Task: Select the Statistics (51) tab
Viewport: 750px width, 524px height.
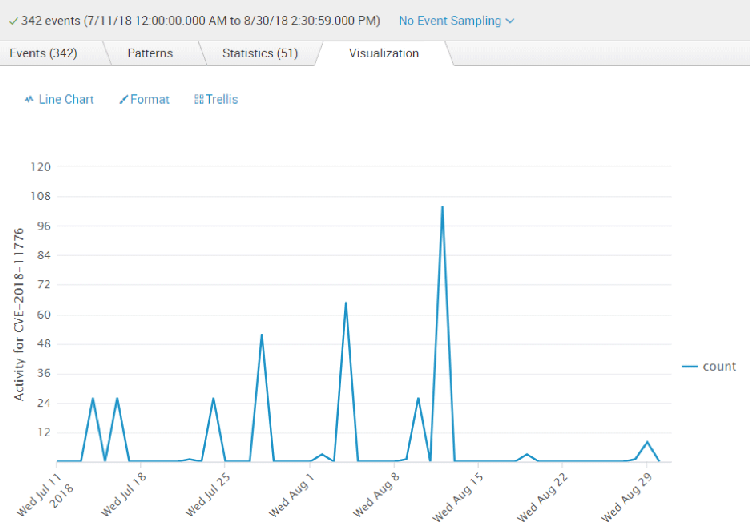Action: click(259, 53)
